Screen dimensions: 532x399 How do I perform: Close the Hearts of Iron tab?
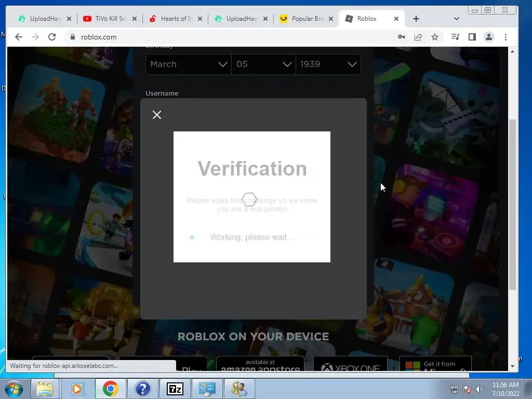[x=200, y=19]
